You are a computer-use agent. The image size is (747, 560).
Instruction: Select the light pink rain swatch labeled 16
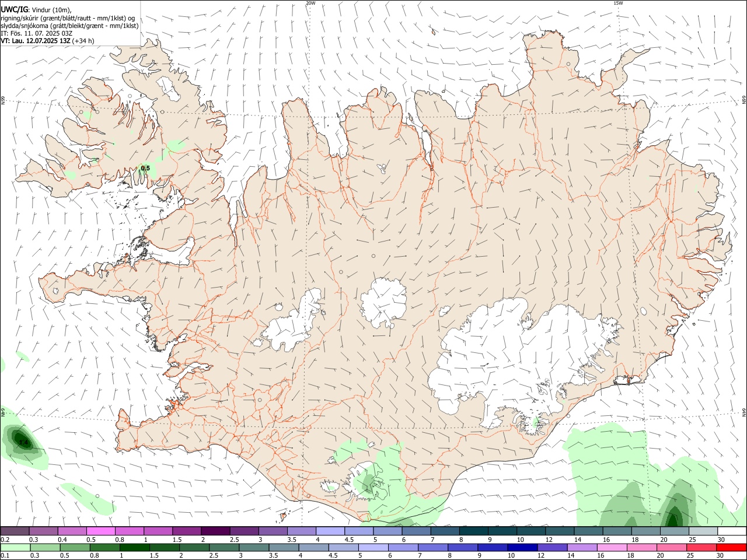(612, 548)
